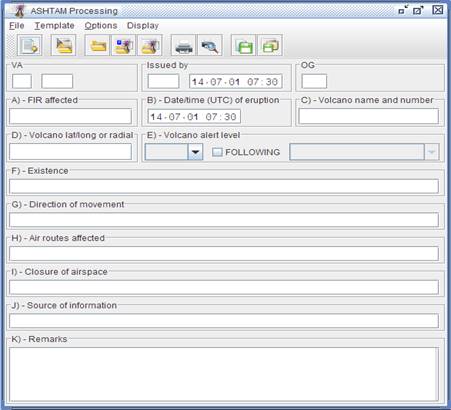Click the plain yellow open-folder icon
The image size is (451, 410).
tap(97, 45)
